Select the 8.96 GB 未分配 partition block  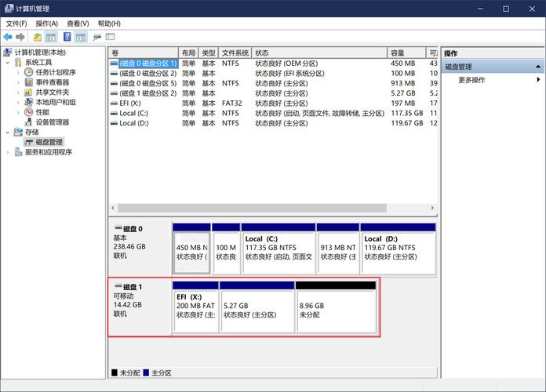point(336,307)
